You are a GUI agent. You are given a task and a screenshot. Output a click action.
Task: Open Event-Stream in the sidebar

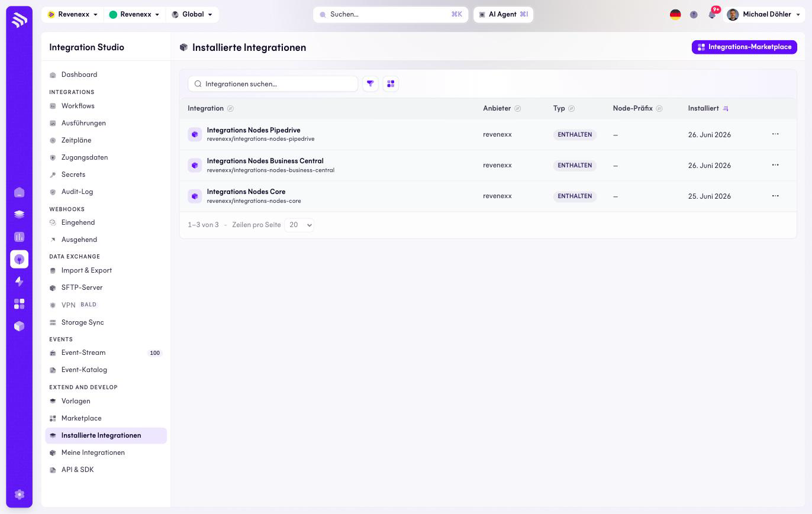(x=106, y=353)
